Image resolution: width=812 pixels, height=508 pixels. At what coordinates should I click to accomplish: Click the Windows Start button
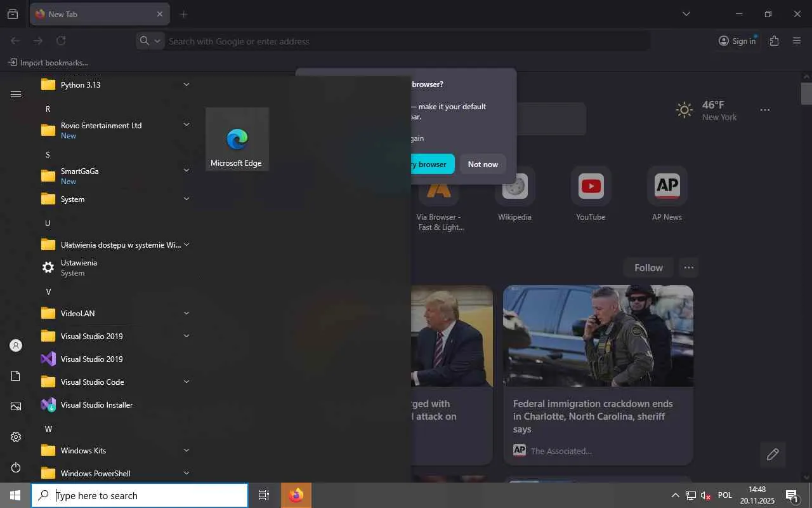point(15,495)
